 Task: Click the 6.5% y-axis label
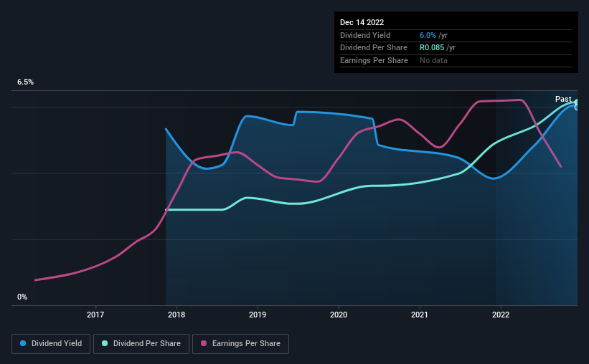pyautogui.click(x=26, y=82)
